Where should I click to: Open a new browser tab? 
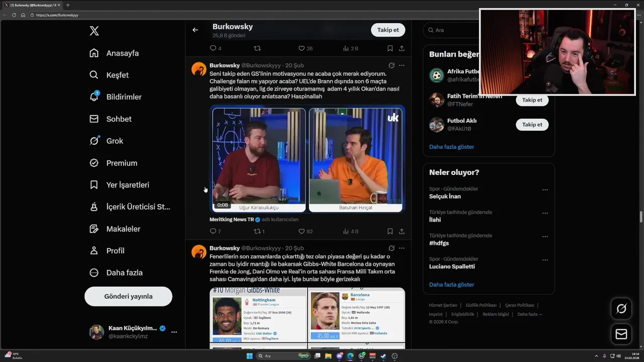[68, 5]
